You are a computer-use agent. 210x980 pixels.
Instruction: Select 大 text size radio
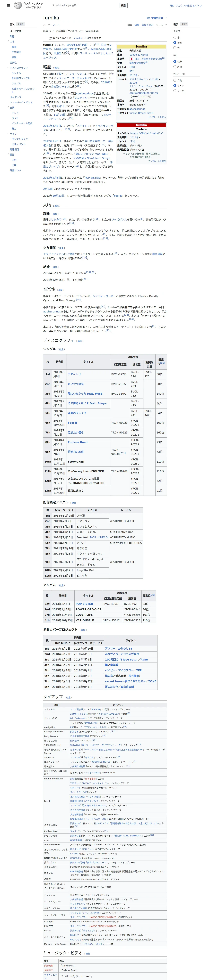tap(175, 48)
